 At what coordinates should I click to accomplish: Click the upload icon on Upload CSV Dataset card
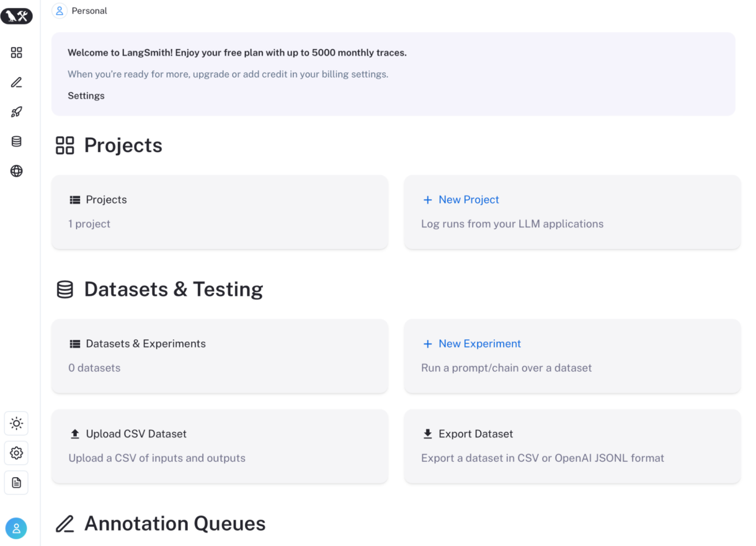[x=75, y=433]
